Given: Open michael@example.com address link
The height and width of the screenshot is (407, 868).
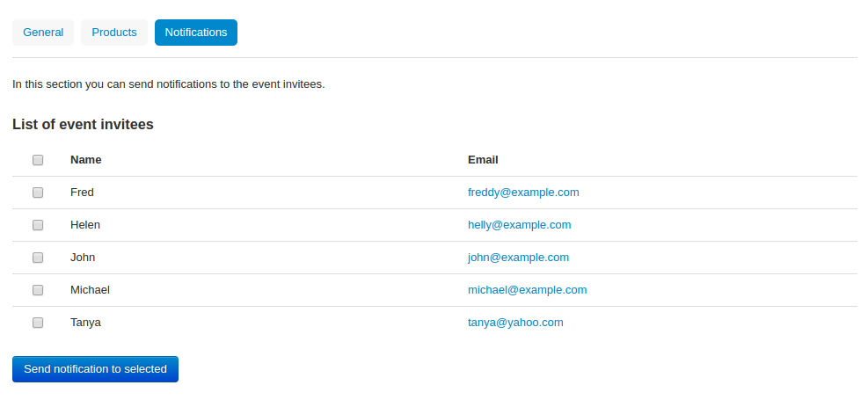Looking at the screenshot, I should click(x=527, y=290).
